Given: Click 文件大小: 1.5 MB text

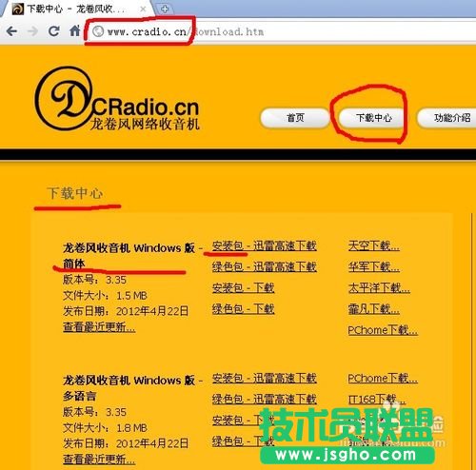Looking at the screenshot, I should click(105, 296).
